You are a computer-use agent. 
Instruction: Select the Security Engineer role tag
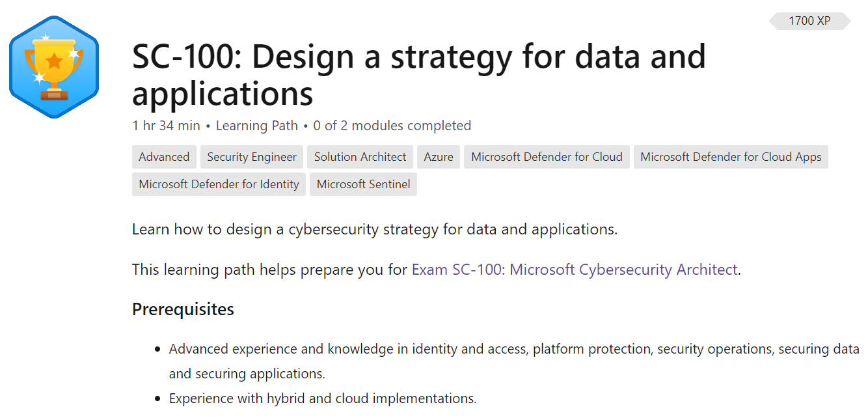tap(252, 157)
